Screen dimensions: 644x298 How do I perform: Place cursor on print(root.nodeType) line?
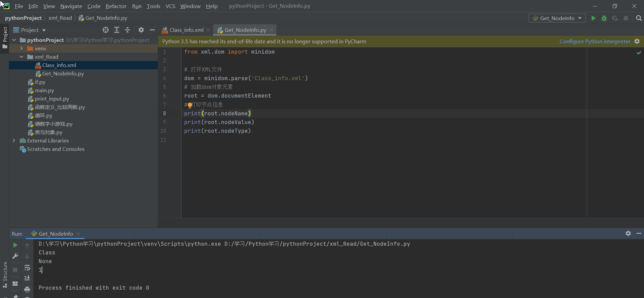pos(217,131)
